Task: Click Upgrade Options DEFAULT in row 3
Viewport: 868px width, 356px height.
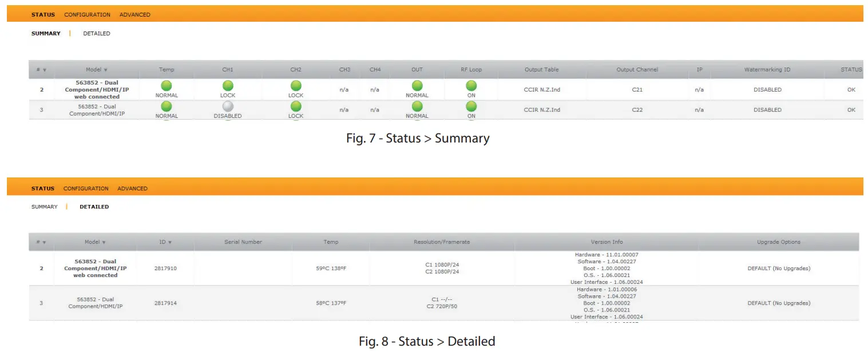Action: [779, 303]
